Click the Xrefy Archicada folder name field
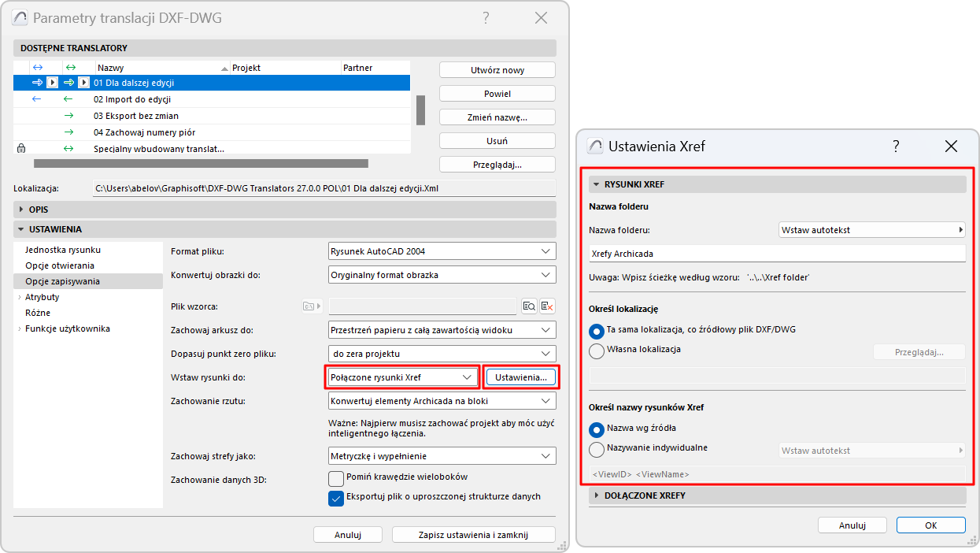 tap(778, 254)
